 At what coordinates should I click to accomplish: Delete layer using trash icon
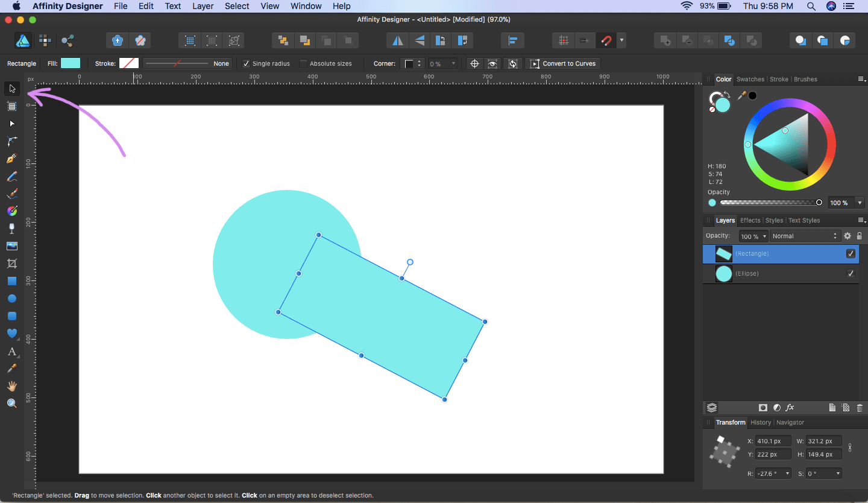[x=860, y=408]
